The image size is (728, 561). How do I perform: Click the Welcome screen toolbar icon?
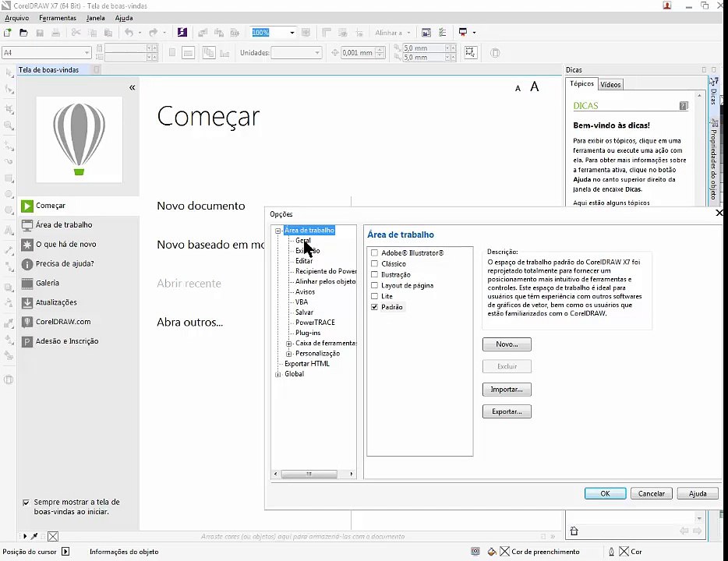pos(426,33)
